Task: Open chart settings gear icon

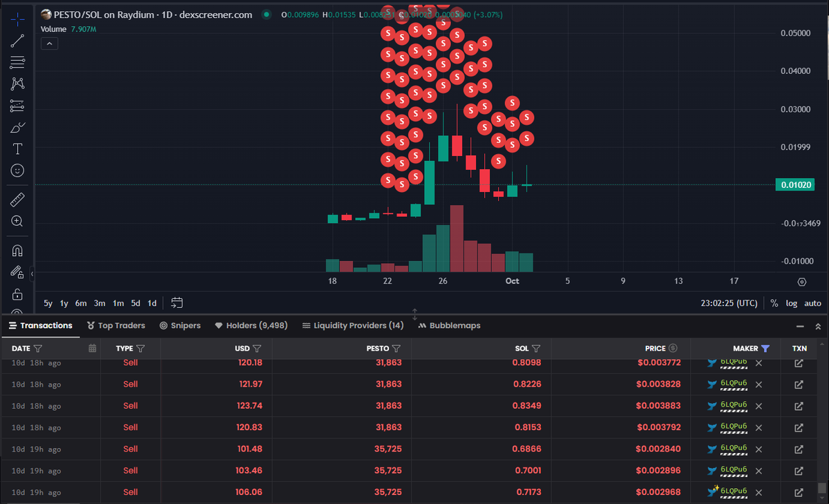Action: click(801, 282)
